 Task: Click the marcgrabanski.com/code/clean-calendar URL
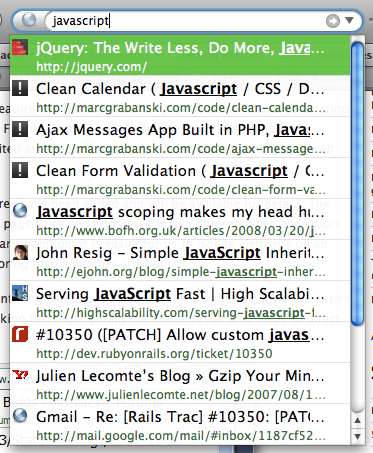[181, 108]
